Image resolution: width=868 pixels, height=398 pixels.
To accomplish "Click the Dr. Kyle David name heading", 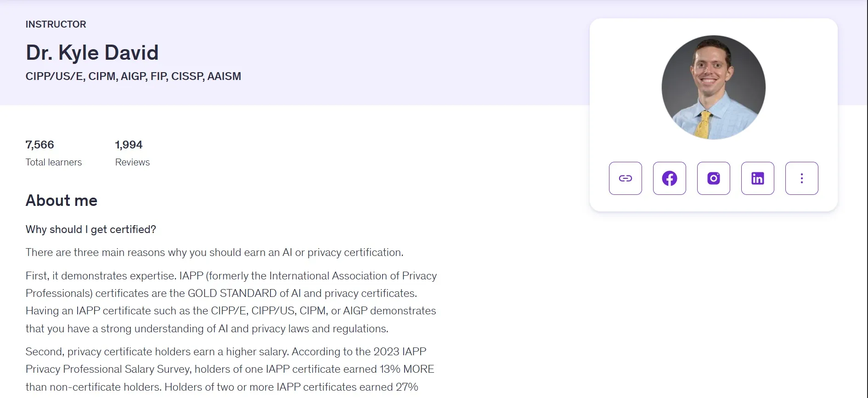I will tap(92, 52).
